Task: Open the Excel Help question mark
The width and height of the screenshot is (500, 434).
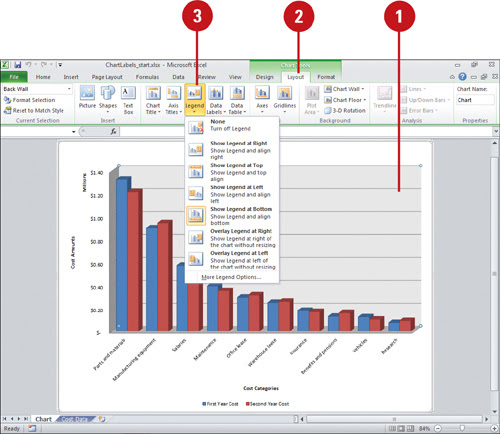Action: 462,77
